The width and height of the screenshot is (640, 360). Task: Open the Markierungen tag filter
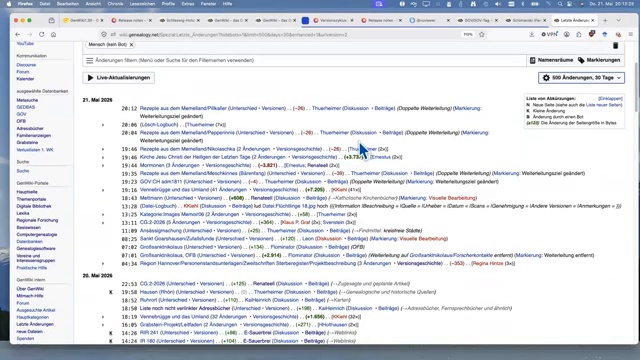pyautogui.click(x=599, y=60)
